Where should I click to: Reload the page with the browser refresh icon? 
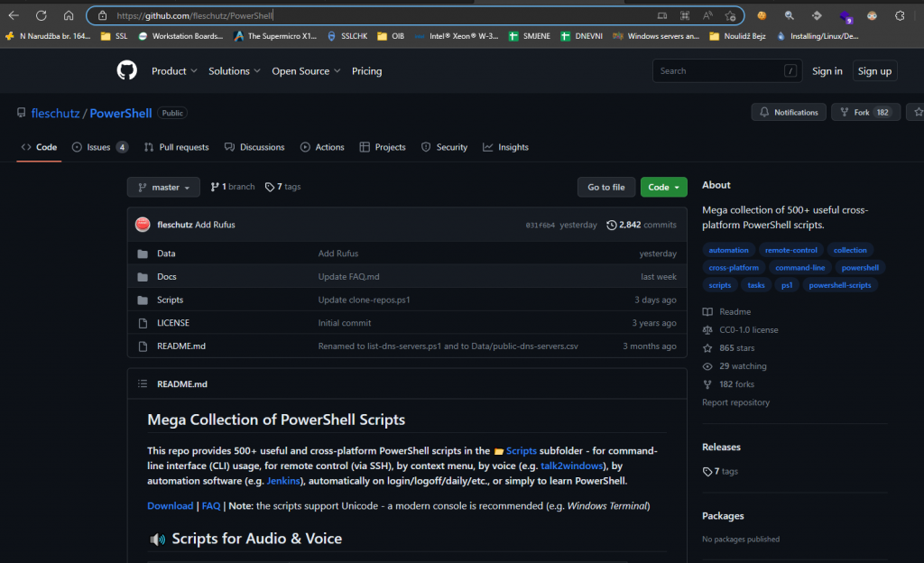[x=41, y=15]
